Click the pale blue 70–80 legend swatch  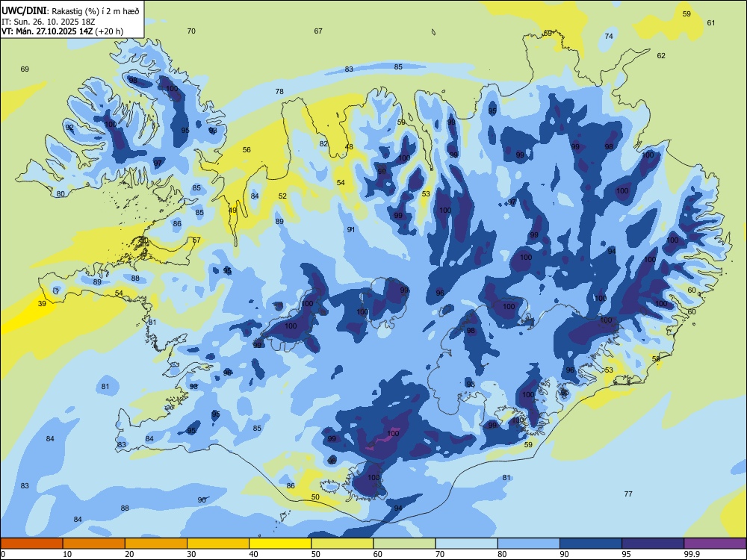coord(466,544)
